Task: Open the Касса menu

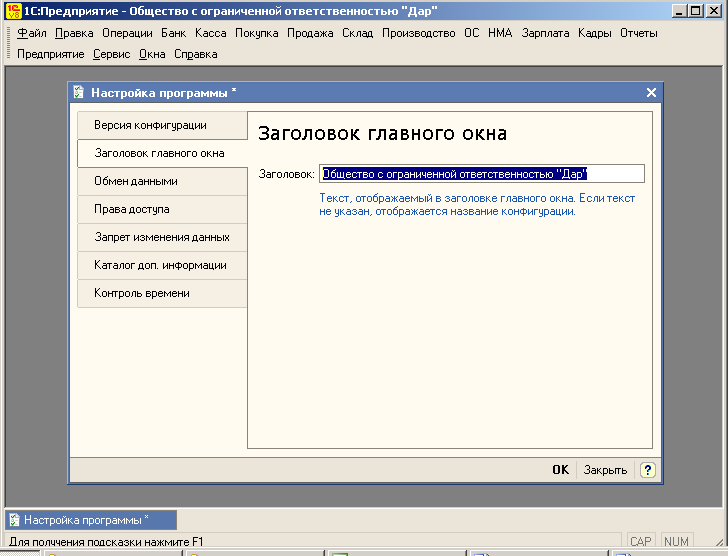Action: 210,33
